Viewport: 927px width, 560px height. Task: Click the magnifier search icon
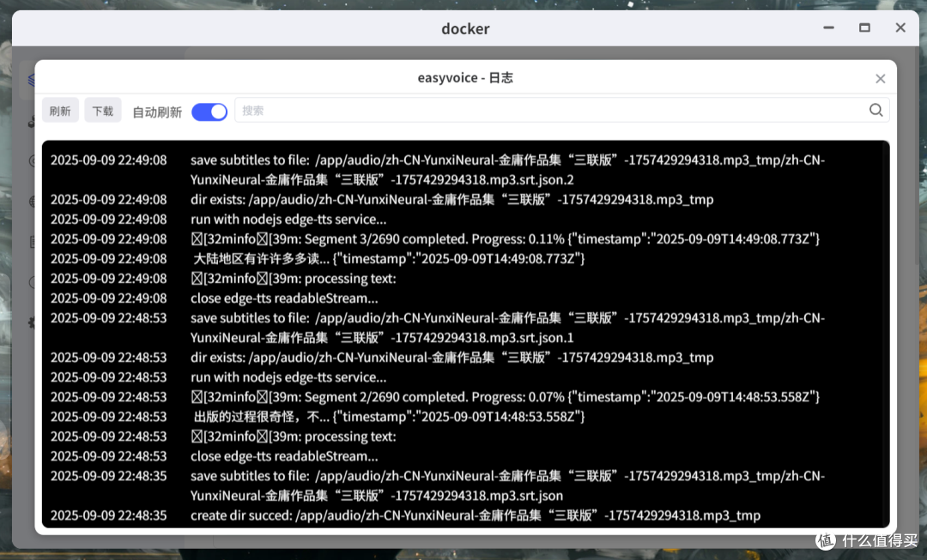point(876,111)
